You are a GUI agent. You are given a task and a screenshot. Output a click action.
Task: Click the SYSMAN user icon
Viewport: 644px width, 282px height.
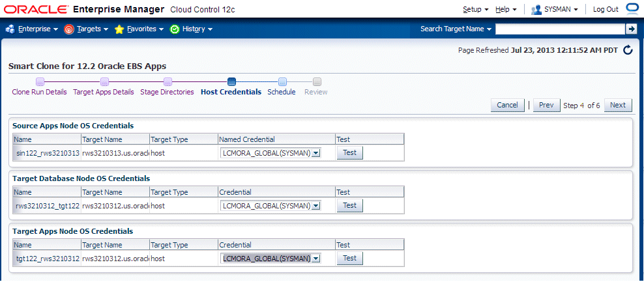[536, 9]
